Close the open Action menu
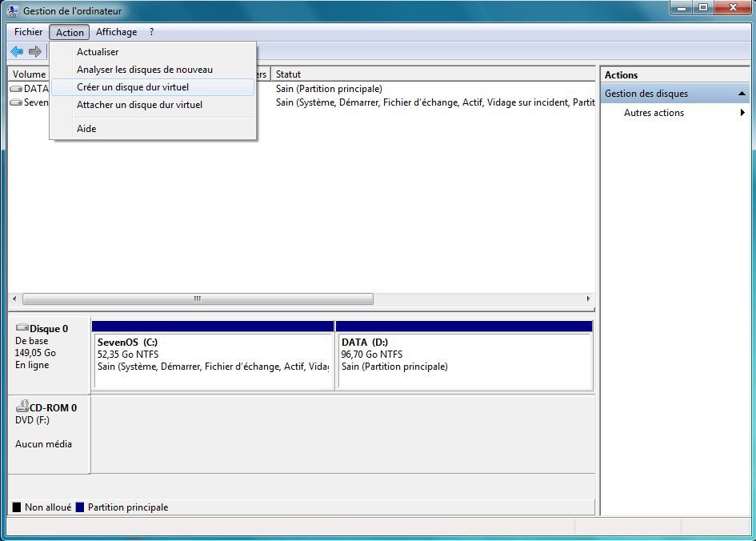The image size is (756, 541). point(70,32)
